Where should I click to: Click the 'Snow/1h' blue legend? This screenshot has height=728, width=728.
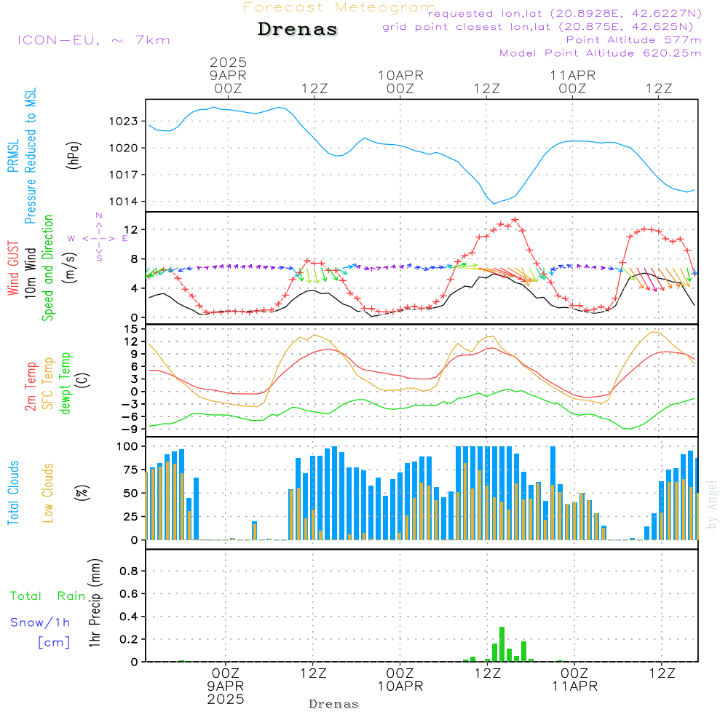tap(40, 622)
